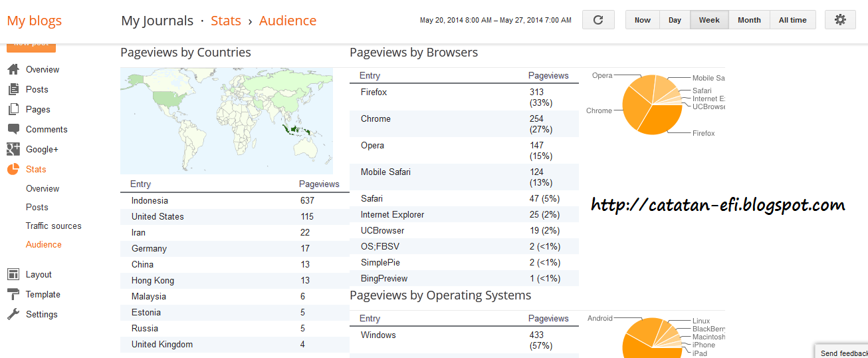868x358 pixels.
Task: Click China country row
Action: click(235, 264)
